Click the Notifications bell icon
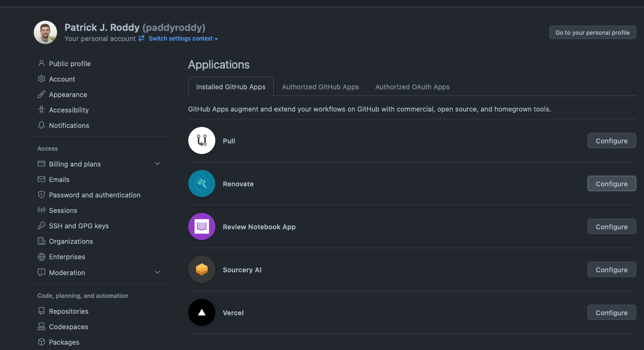Screen dimensions: 644x350 pyautogui.click(x=42, y=125)
